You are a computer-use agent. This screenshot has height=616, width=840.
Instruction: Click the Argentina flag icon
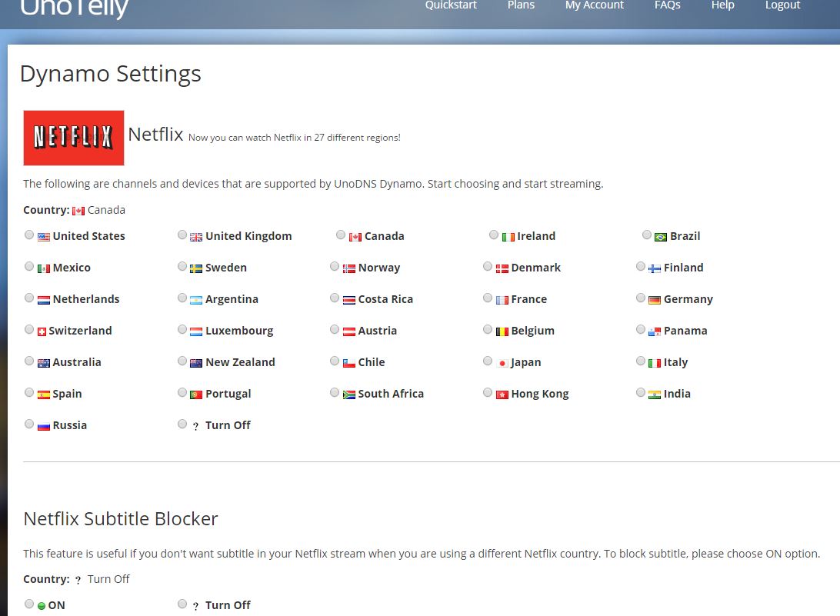click(196, 300)
